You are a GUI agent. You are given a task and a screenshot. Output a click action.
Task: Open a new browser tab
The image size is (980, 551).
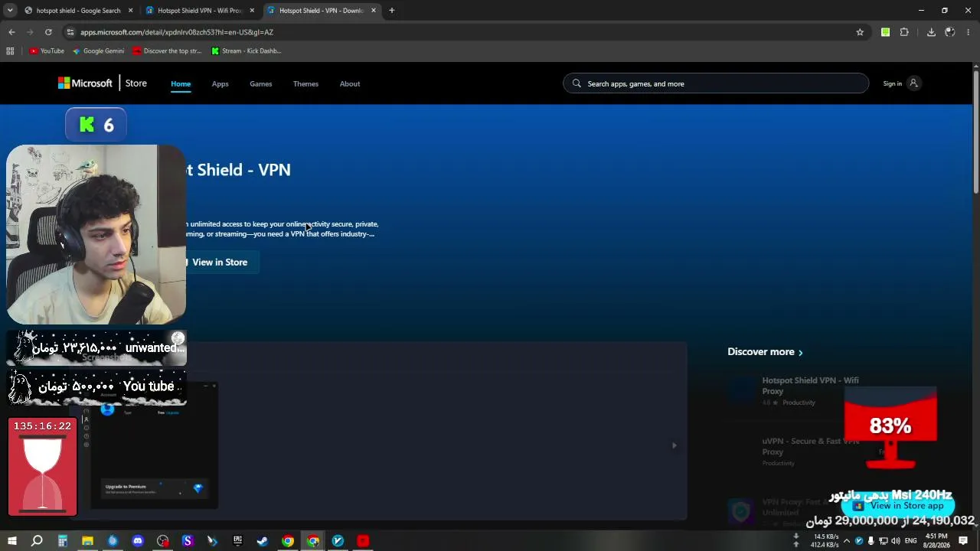tap(392, 11)
